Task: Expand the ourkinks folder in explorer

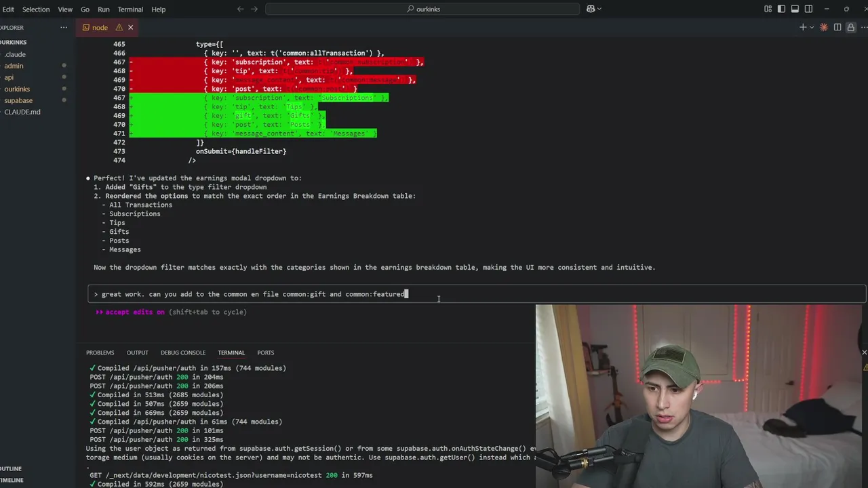Action: [17, 89]
